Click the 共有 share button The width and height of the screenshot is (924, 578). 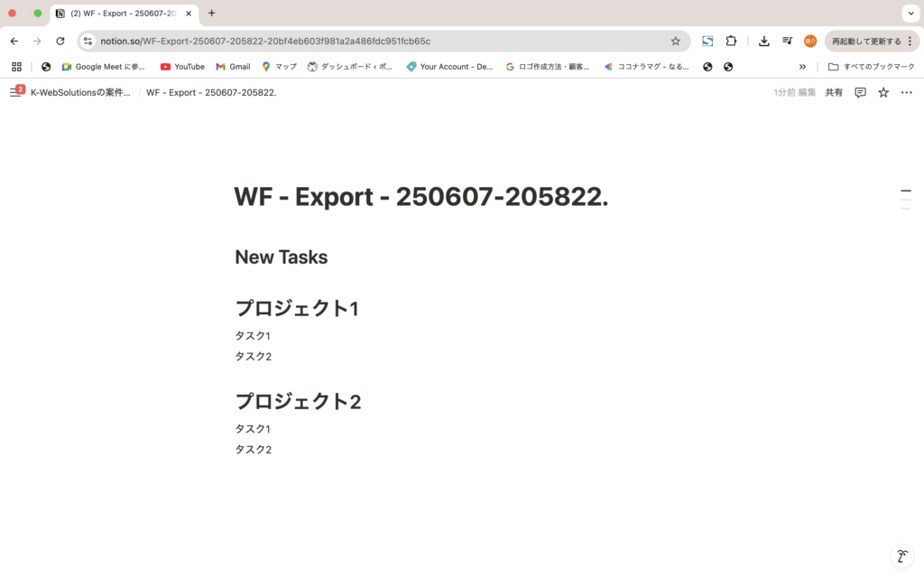tap(834, 92)
